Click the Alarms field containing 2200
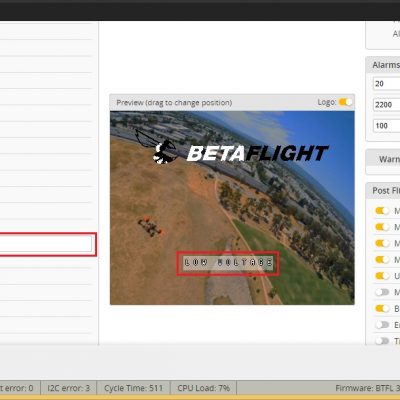The height and width of the screenshot is (400, 400). click(386, 105)
